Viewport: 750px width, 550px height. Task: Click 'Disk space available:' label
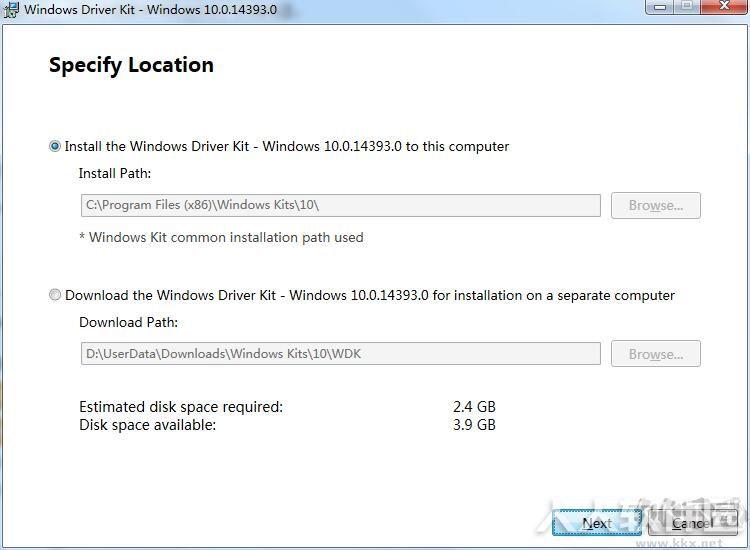pos(148,425)
